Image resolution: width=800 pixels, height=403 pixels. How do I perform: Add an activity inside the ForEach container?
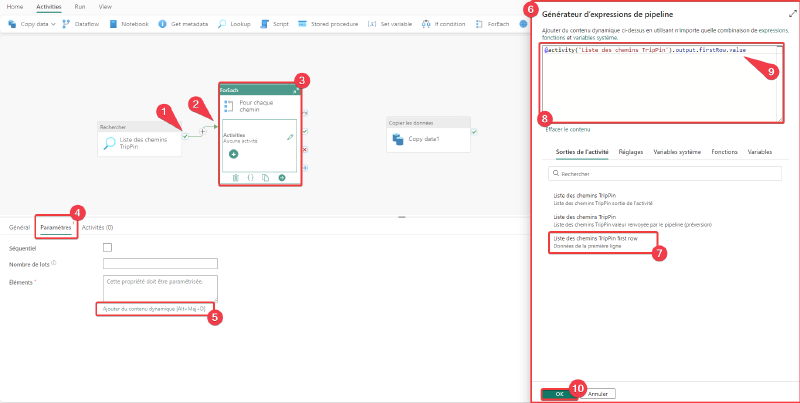click(233, 154)
